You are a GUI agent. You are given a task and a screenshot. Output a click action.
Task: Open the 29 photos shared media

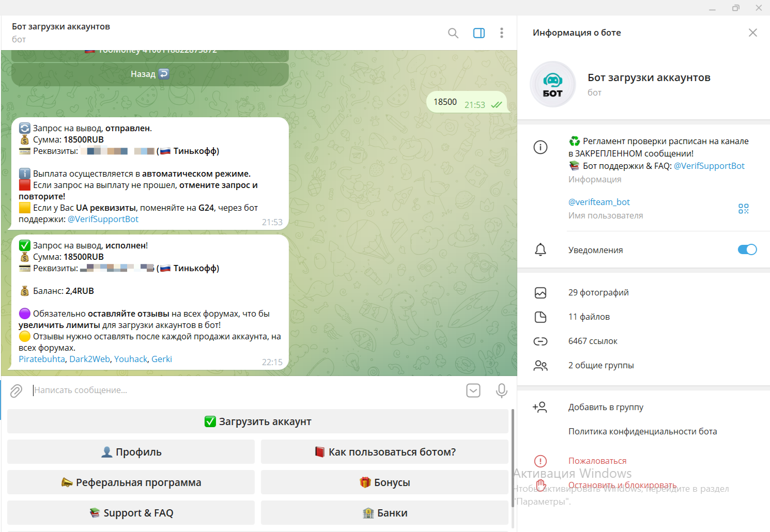tap(598, 292)
